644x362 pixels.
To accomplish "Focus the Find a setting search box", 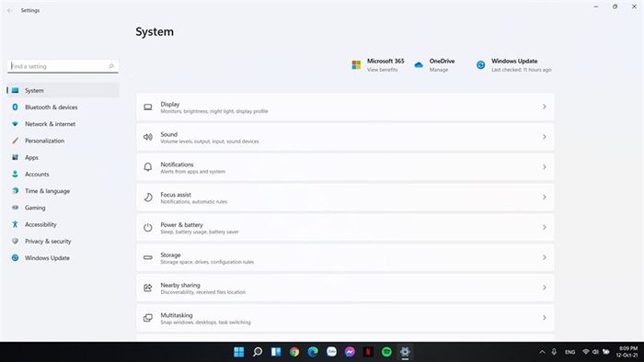I will 63,66.
